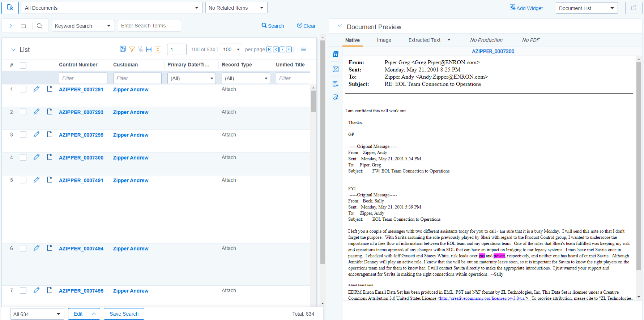Open the No Related Items dropdown
This screenshot has width=644, height=320.
(x=236, y=8)
